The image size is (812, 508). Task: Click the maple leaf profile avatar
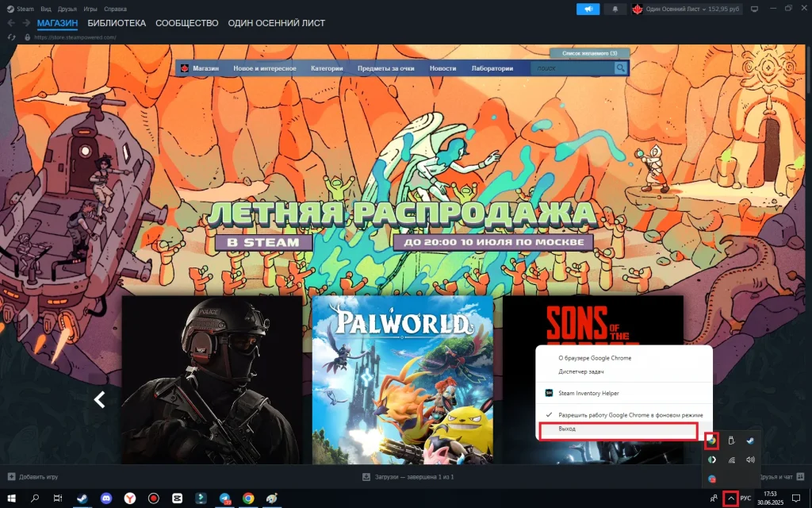click(x=638, y=9)
